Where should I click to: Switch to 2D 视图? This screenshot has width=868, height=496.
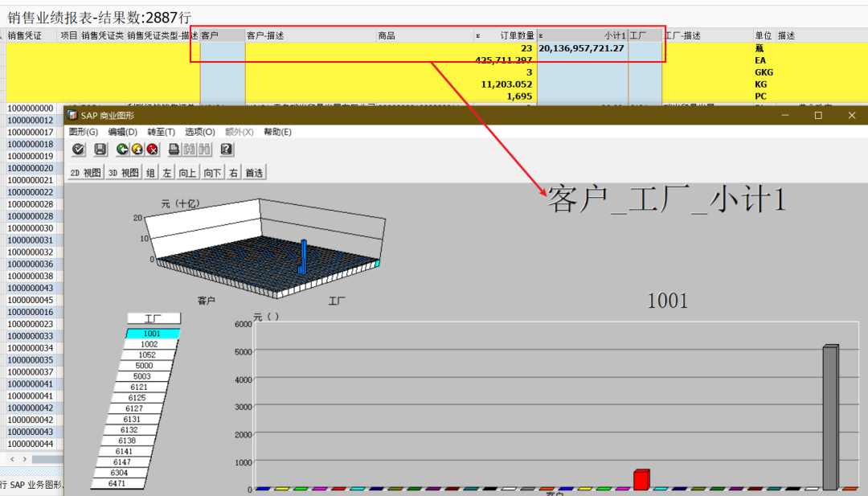(86, 173)
